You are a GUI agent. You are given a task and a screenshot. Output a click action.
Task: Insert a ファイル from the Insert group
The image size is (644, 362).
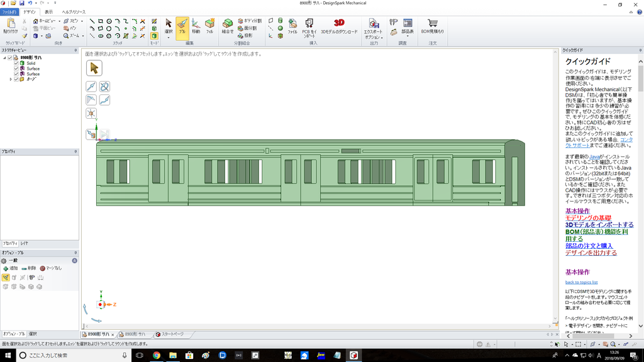click(x=292, y=26)
